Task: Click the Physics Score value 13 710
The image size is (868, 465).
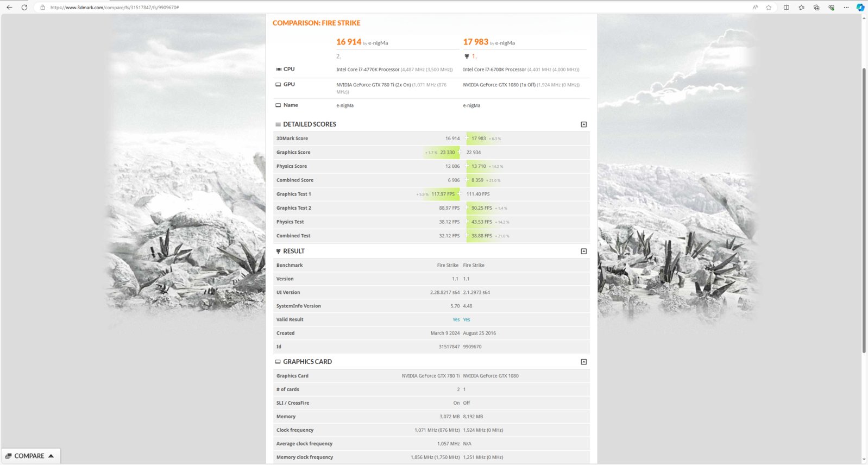Action: coord(479,166)
